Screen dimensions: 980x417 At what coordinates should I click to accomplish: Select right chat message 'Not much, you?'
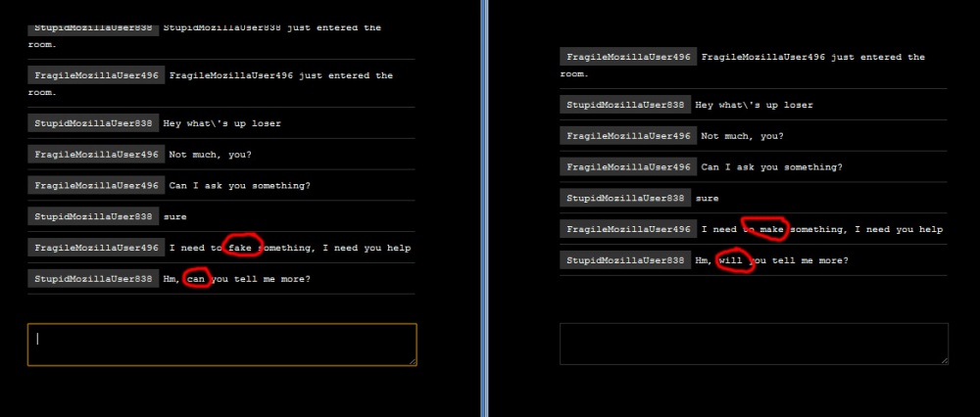[742, 136]
